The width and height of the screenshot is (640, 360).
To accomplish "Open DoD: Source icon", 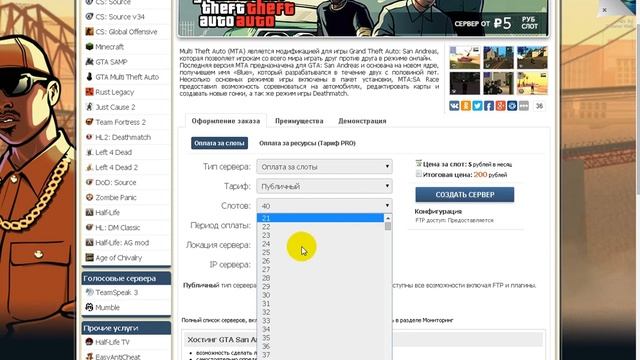I will [89, 182].
